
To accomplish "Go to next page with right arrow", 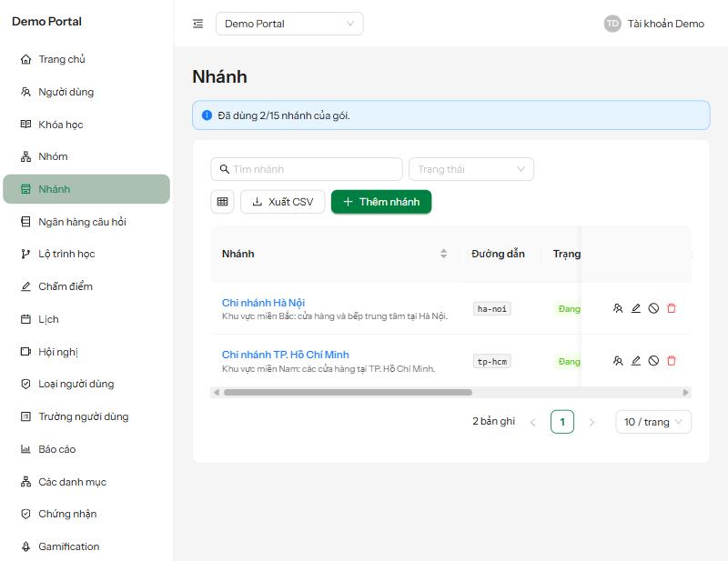I will (x=591, y=422).
